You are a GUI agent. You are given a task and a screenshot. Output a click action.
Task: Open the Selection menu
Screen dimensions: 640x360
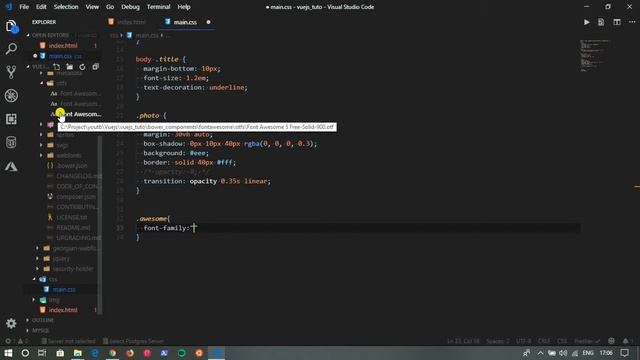pyautogui.click(x=66, y=7)
